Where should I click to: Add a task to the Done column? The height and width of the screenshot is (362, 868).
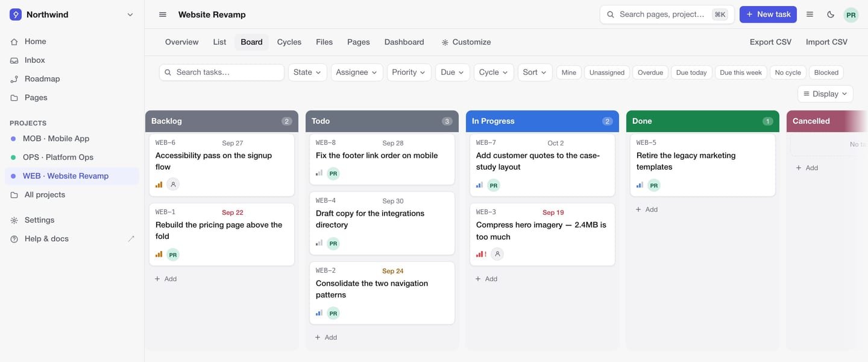647,209
